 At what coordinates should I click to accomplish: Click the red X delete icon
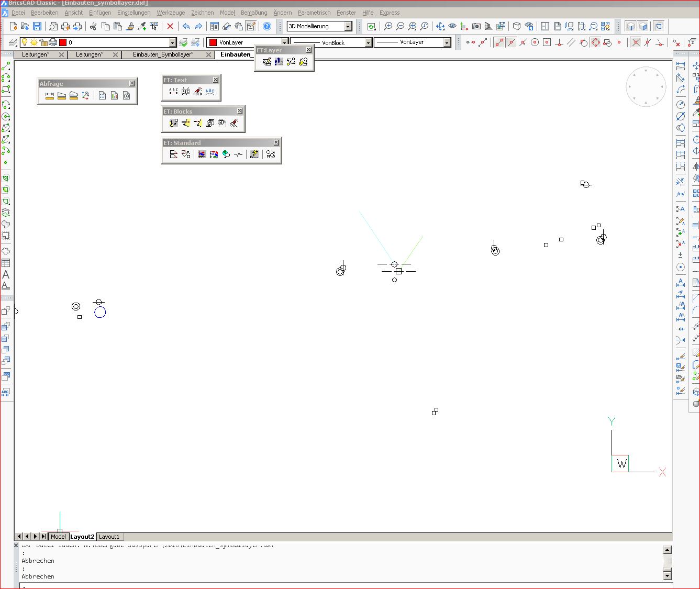click(x=170, y=26)
